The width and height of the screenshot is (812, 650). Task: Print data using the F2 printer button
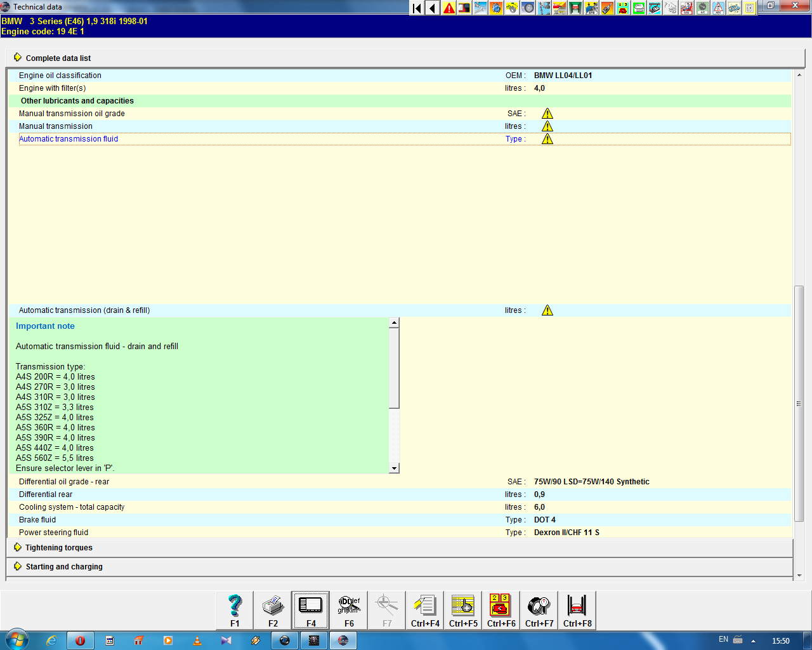pos(273,611)
